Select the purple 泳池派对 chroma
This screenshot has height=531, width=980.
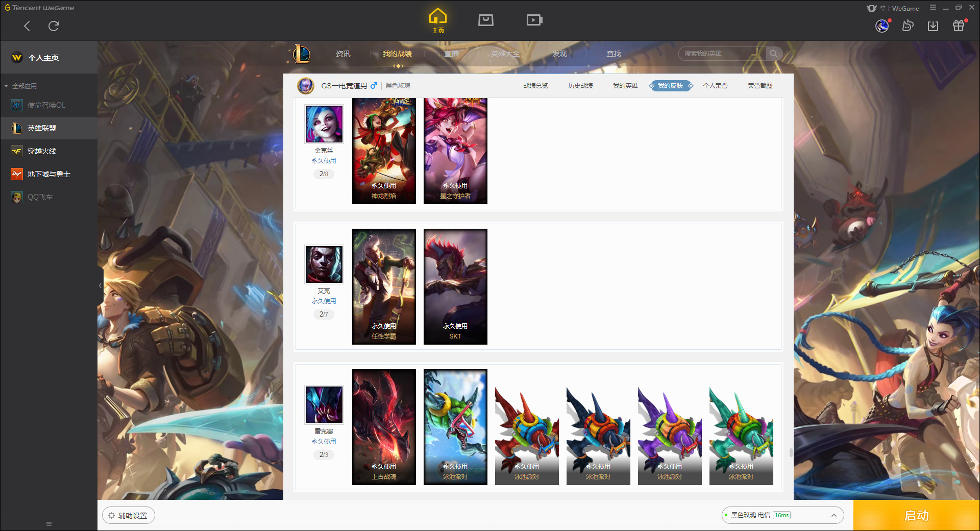[x=670, y=435]
